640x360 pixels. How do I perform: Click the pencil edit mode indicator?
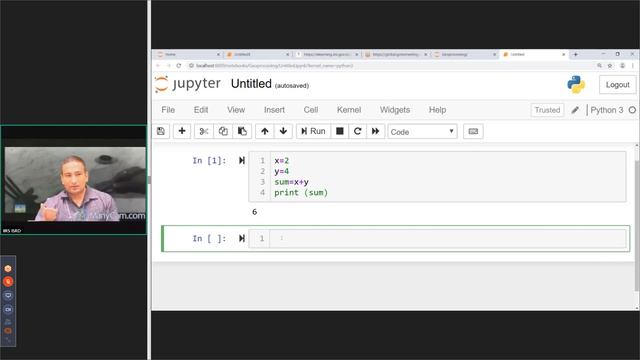tap(575, 110)
